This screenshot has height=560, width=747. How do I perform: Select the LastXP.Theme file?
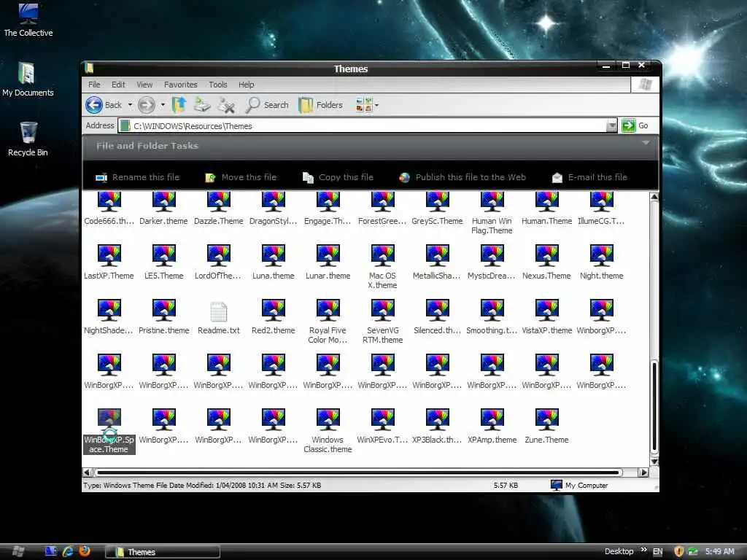[x=109, y=262]
